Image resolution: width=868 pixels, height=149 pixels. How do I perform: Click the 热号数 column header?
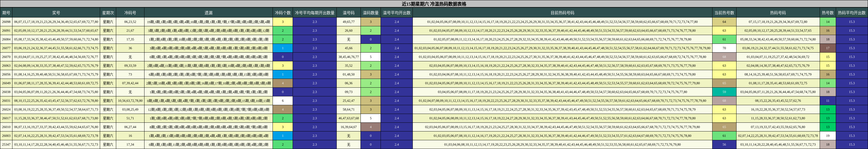pos(828,13)
